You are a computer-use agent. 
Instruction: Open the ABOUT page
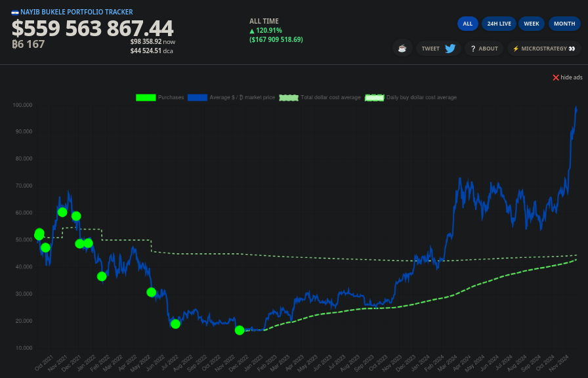point(484,49)
